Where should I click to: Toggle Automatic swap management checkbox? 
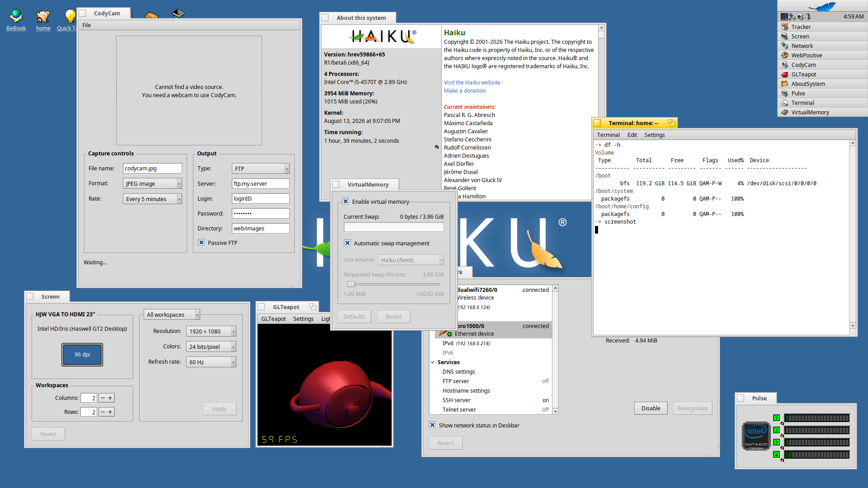(347, 243)
